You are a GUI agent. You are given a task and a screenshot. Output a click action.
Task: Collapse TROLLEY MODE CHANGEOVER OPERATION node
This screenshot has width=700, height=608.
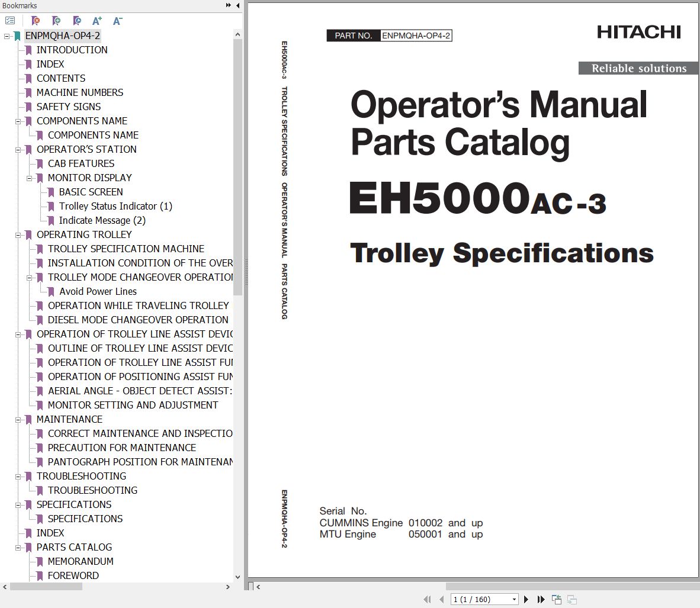coord(29,278)
